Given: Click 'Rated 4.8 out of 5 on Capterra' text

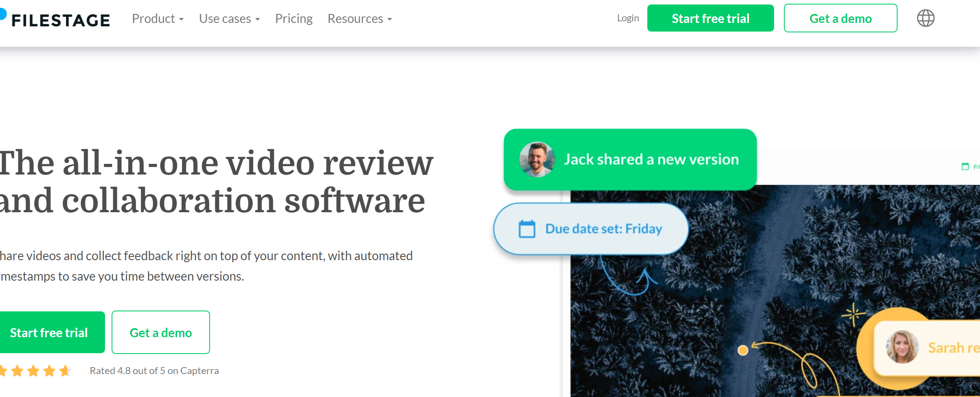Looking at the screenshot, I should (x=154, y=371).
